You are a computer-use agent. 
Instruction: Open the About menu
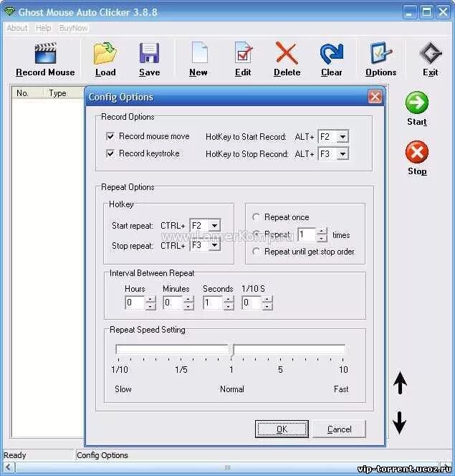17,28
